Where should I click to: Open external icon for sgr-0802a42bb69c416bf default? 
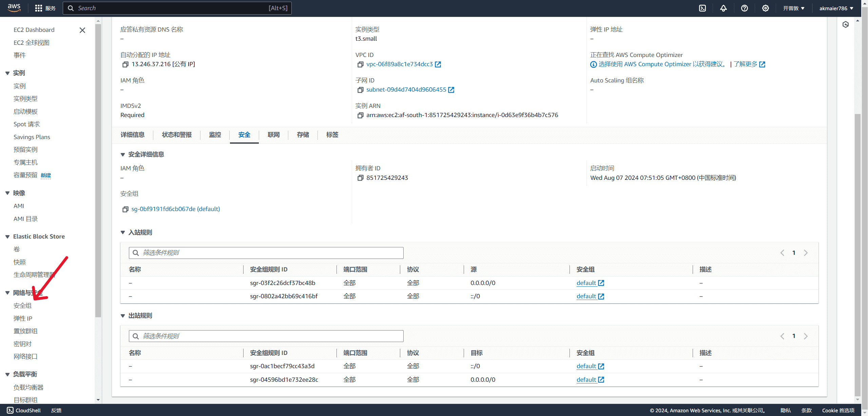coord(601,296)
